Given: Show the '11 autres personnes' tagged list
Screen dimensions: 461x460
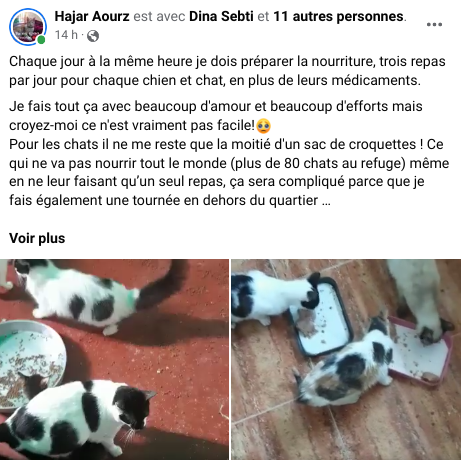Looking at the screenshot, I should (x=338, y=16).
